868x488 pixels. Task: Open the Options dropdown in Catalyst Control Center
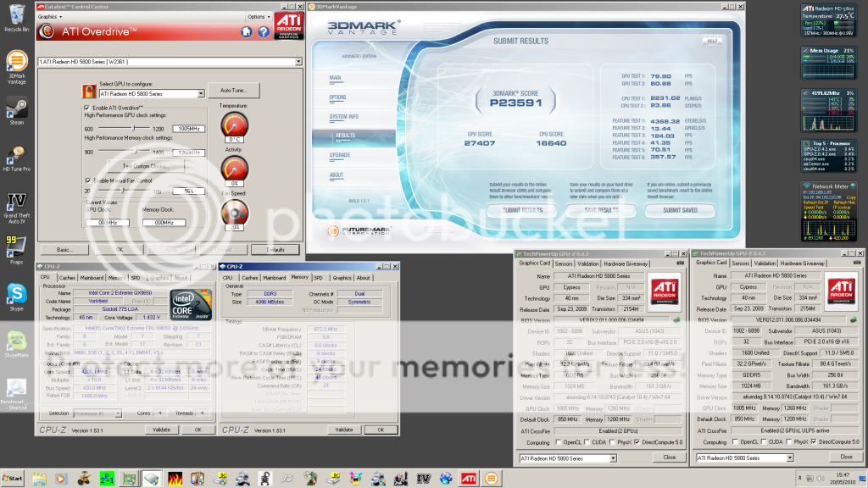tap(259, 17)
